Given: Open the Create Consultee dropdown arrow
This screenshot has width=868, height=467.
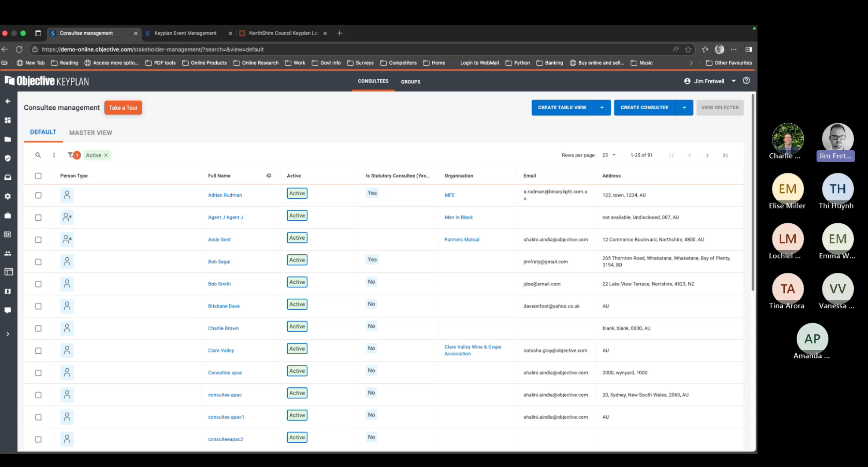Looking at the screenshot, I should pos(684,107).
